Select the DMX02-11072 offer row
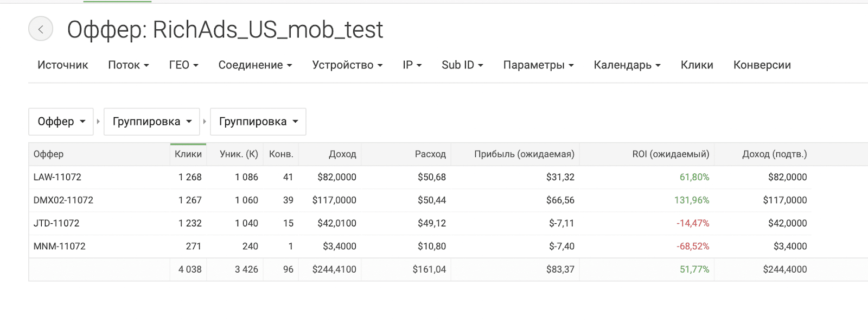Screen dimensions: 868x322 420,200
